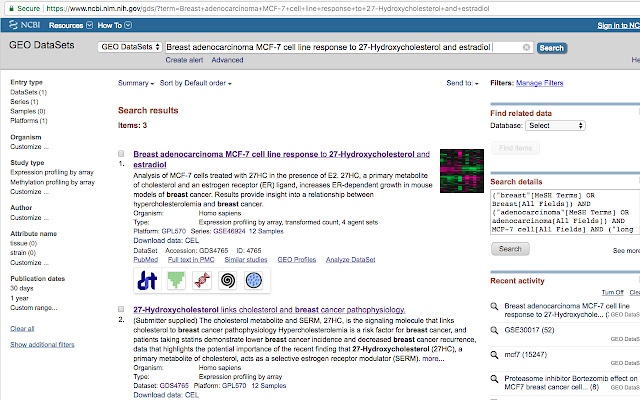
Task: Open the Advanced search link
Action: pyautogui.click(x=227, y=60)
